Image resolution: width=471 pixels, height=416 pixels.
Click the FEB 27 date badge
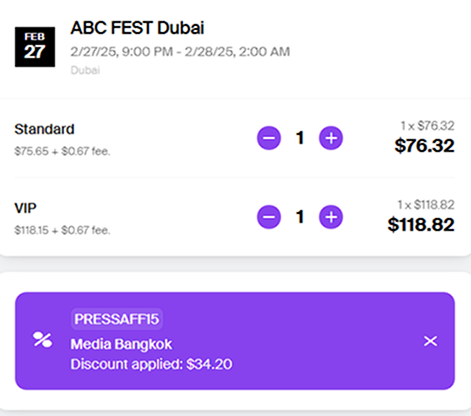pos(35,47)
